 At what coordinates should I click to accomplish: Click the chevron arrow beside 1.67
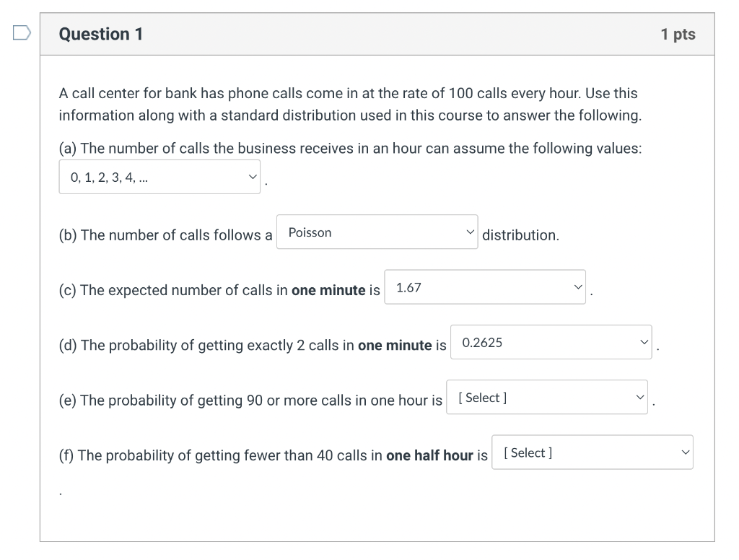click(x=578, y=287)
